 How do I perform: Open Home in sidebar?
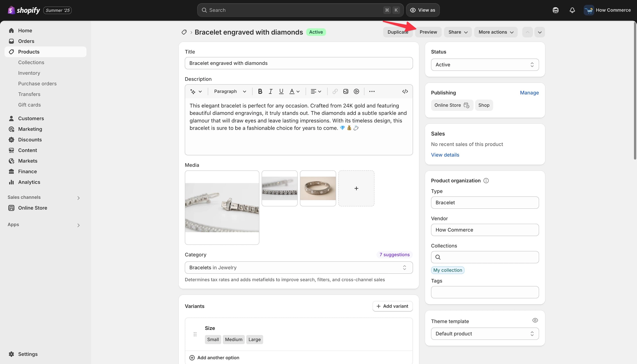tap(45, 30)
